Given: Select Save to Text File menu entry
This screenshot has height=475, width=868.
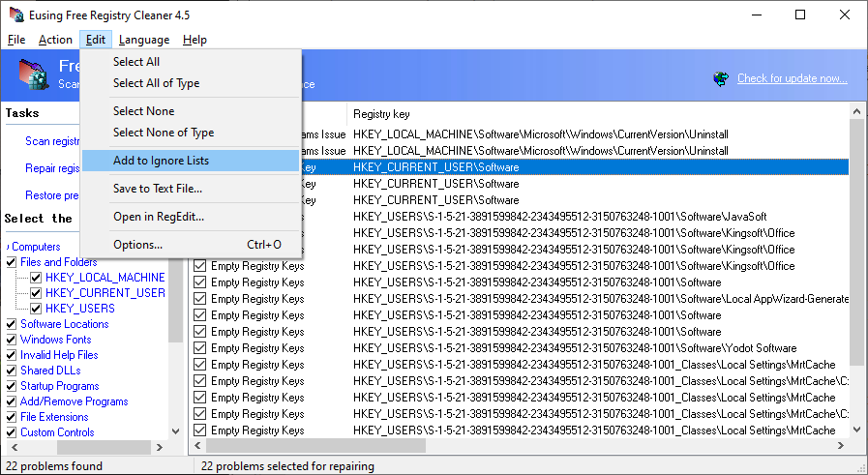Looking at the screenshot, I should (158, 189).
